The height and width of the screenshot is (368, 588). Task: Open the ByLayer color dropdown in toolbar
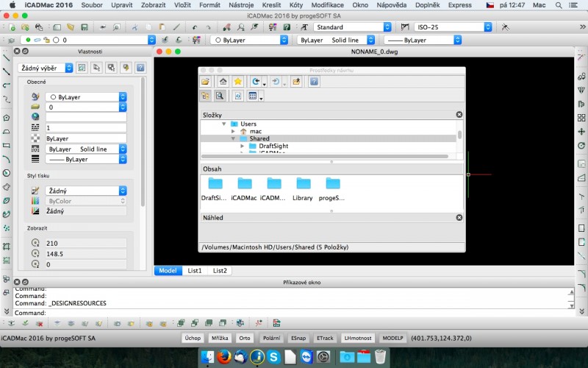(x=249, y=40)
